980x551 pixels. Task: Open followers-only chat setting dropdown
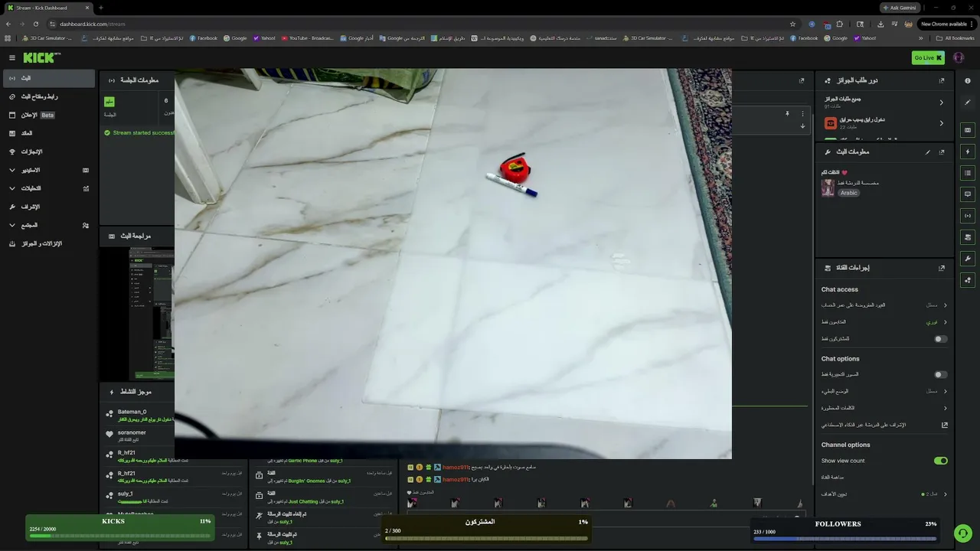pos(884,322)
